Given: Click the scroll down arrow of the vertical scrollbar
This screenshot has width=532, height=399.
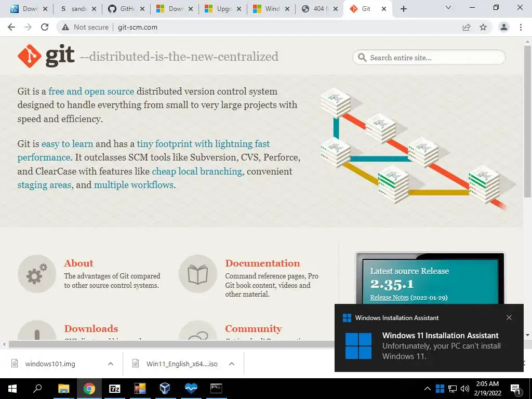Looking at the screenshot, I should point(527,335).
